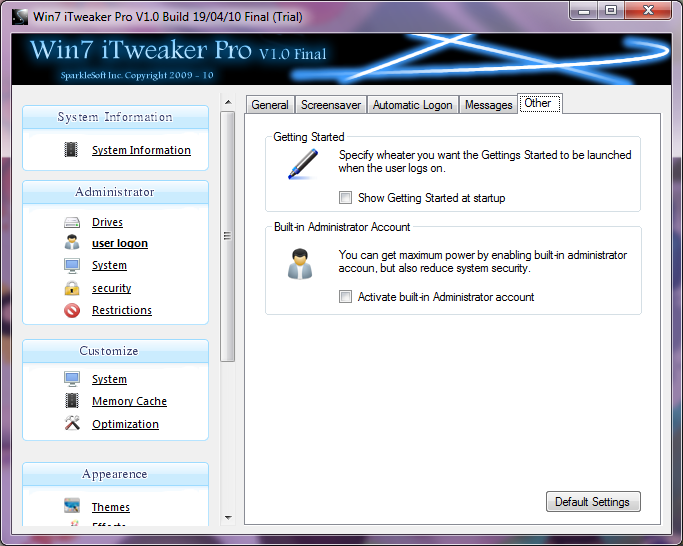Screen dimensions: 683x546
Task: Select the Messages tab
Action: pyautogui.click(x=488, y=105)
